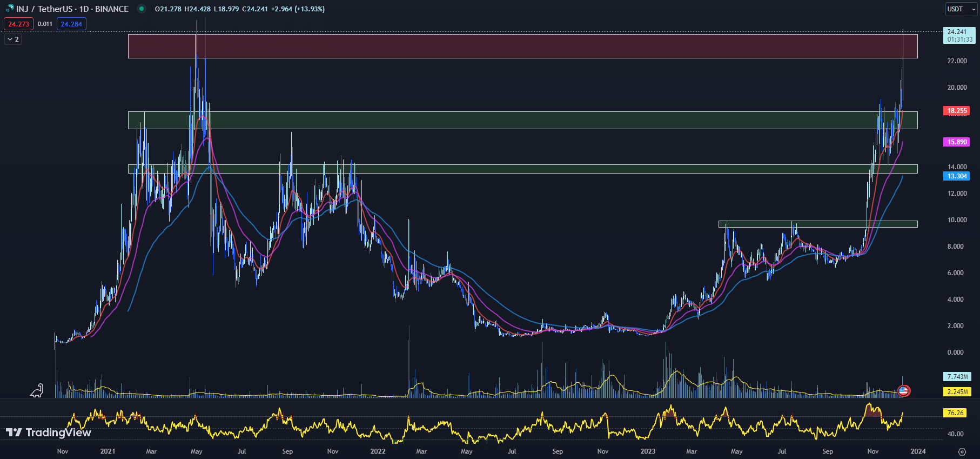Click the 7.743M volume label
This screenshot has height=459, width=980.
tap(957, 376)
